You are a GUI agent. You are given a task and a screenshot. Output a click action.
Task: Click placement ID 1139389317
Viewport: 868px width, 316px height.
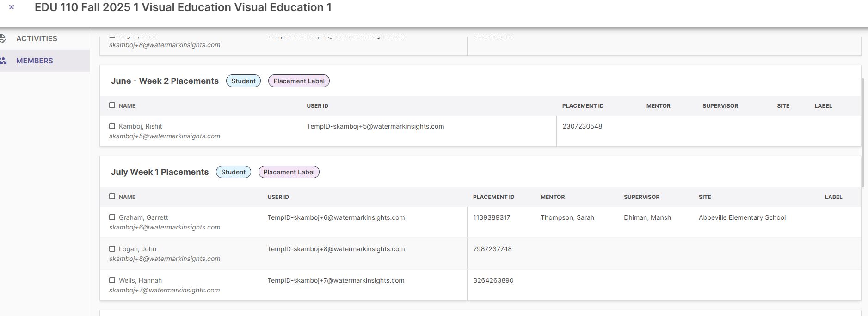(492, 217)
